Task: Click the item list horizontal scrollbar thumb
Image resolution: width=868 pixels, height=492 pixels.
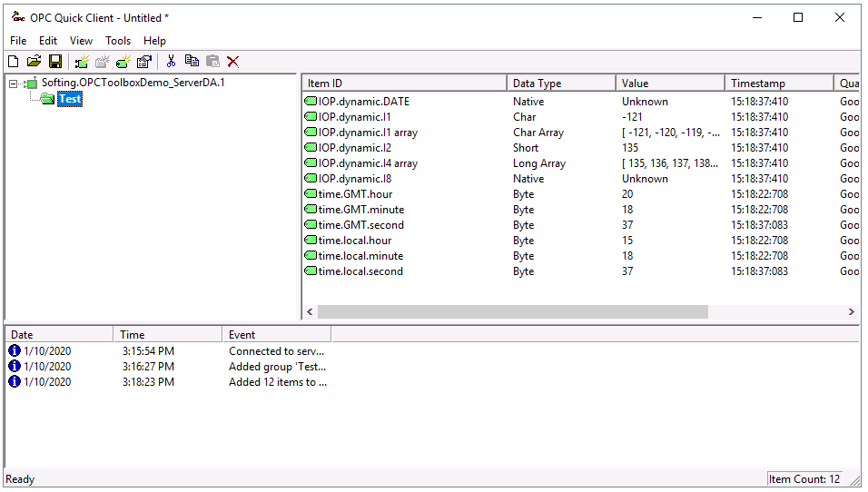Action: (513, 312)
